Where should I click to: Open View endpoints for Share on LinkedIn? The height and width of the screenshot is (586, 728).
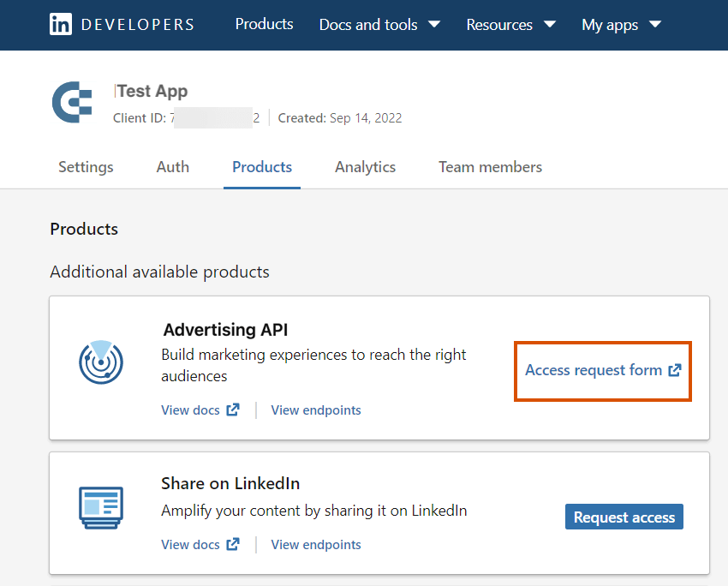[x=316, y=544]
